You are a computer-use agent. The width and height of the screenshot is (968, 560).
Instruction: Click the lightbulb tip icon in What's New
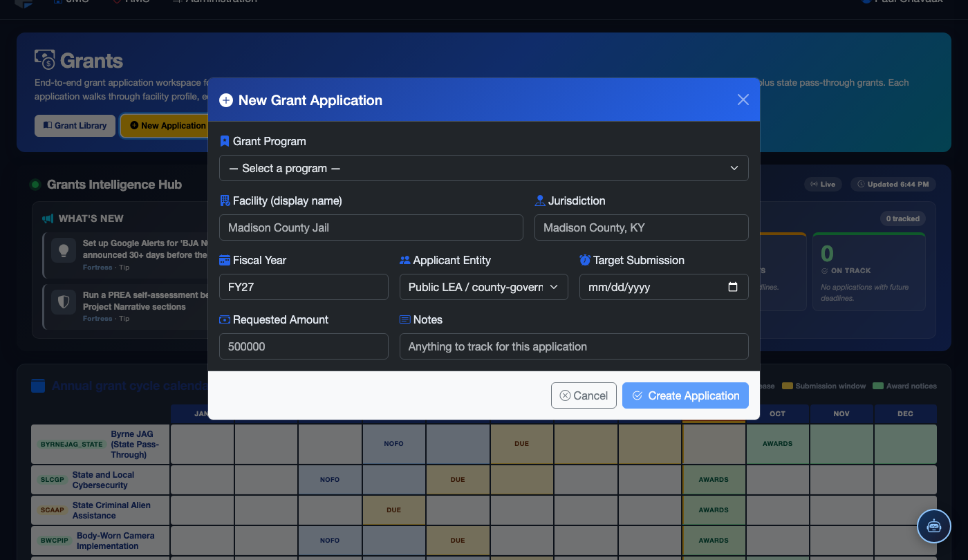(64, 250)
